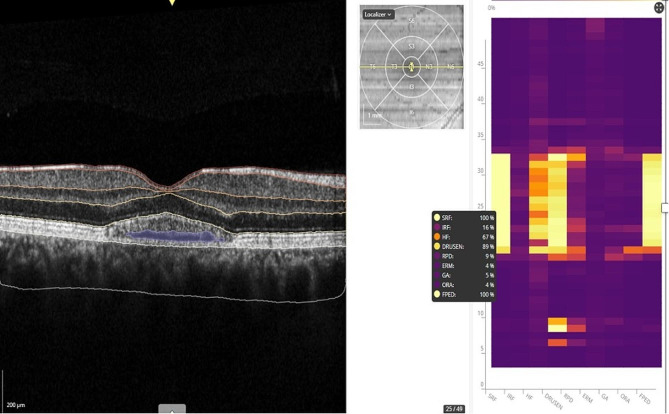The image size is (669, 414).
Task: Click the 'GA: 5 %' tooltip row
Action: pyautogui.click(x=464, y=275)
